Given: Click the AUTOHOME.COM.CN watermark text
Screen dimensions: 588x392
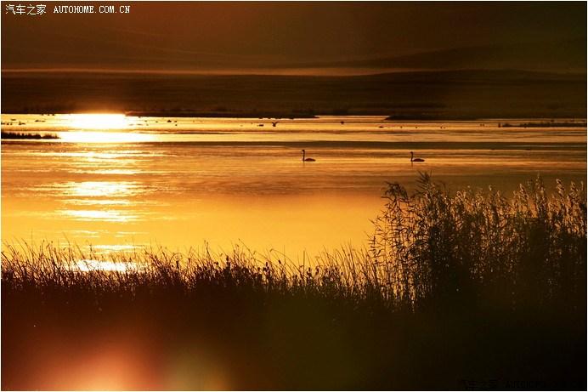Looking at the screenshot, I should 92,9.
